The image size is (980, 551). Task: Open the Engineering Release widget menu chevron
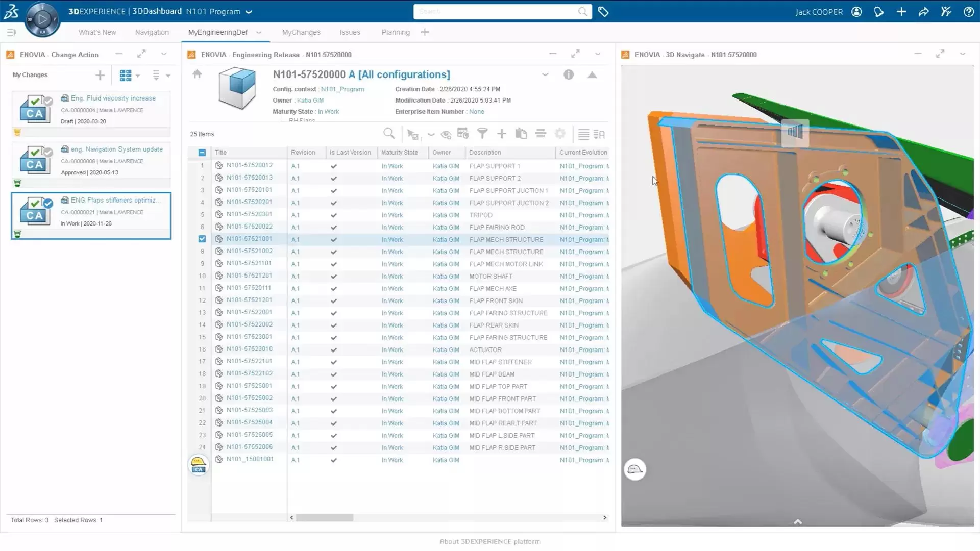point(598,54)
